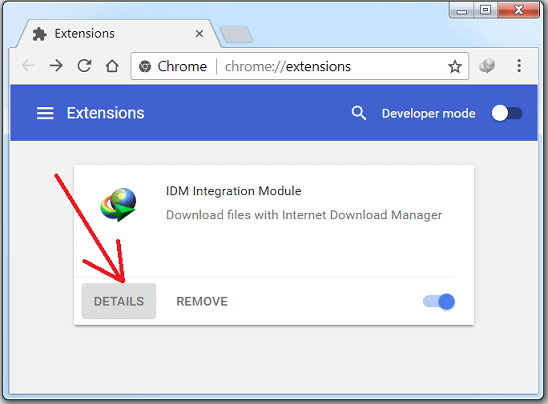
Task: Bookmark this page with the star icon
Action: 455,66
